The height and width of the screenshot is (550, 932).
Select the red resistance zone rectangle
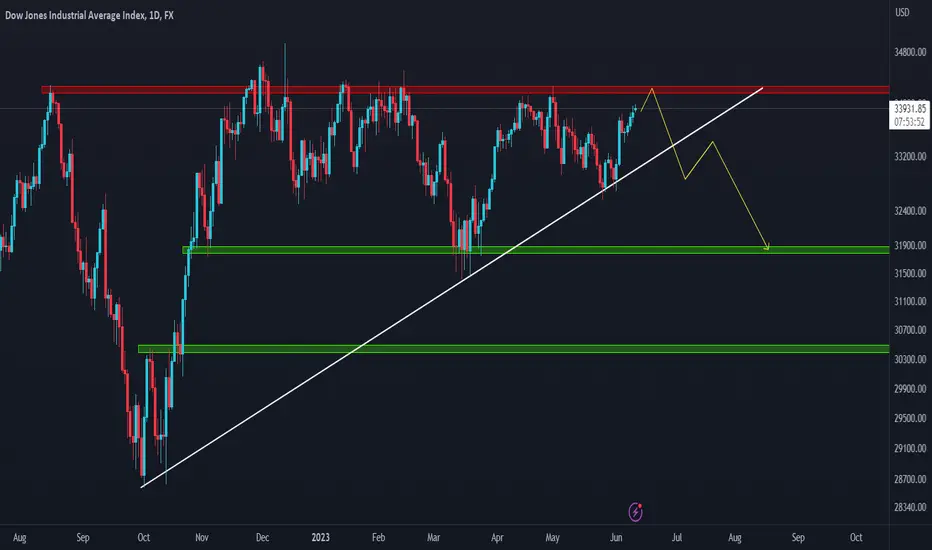point(465,90)
